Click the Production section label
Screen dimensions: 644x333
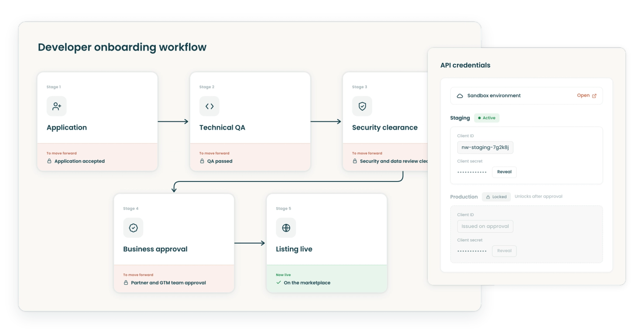click(x=464, y=197)
